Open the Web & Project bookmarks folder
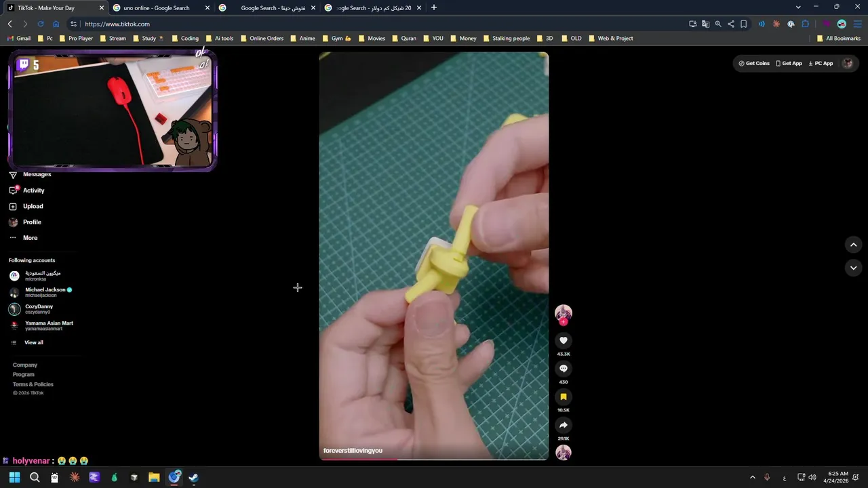This screenshot has width=868, height=488. coord(610,39)
